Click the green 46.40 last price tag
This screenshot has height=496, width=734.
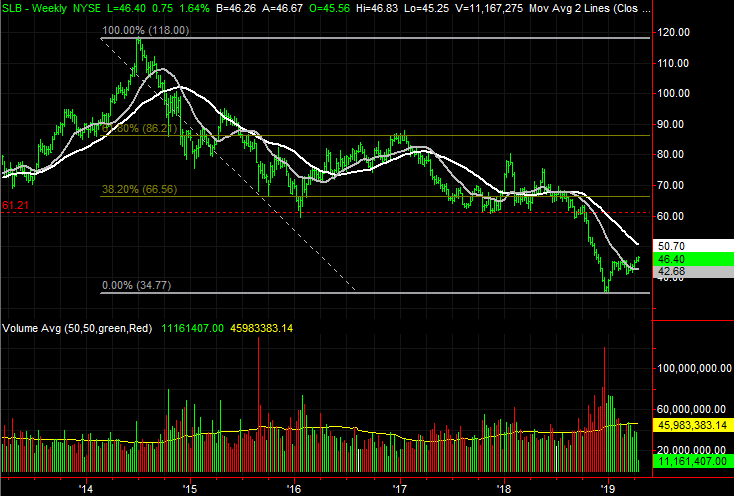693,259
